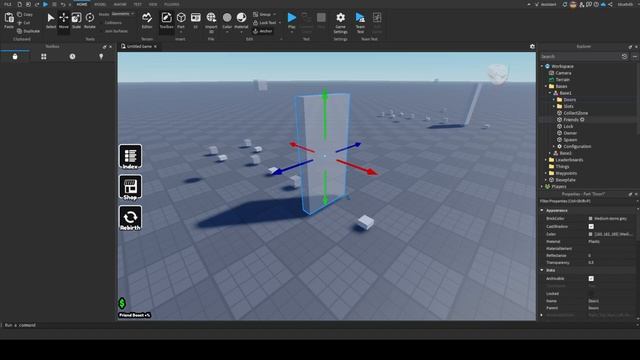Screen dimensions: 640x360
Task: Click the blue Play test button
Action: (292, 21)
